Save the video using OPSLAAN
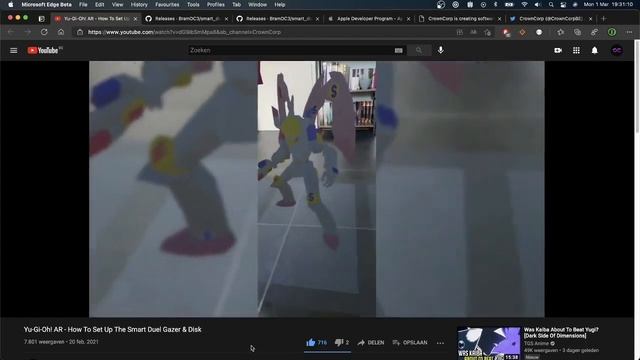Viewport: 640px width, 360px height. (410, 342)
